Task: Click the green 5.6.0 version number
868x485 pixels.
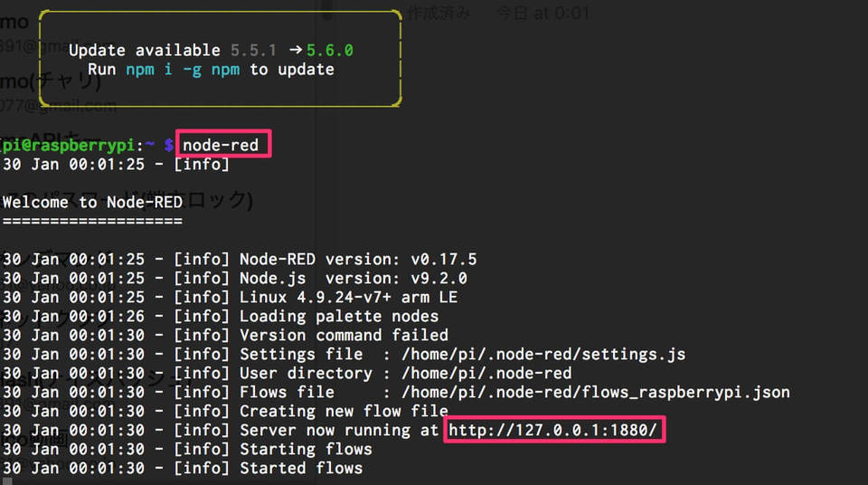Action: tap(329, 51)
